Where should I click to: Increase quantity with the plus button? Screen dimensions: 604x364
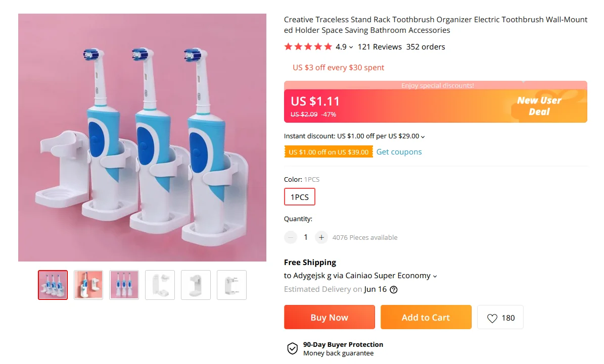[x=321, y=237]
